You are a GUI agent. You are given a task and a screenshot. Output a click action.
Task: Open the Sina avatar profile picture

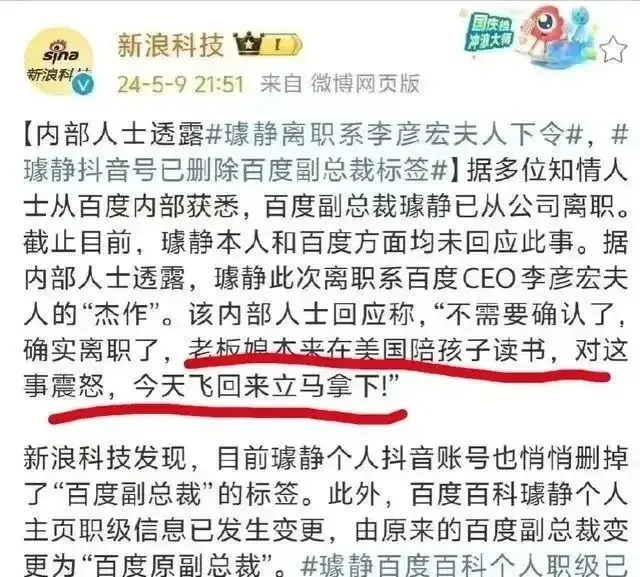59,61
